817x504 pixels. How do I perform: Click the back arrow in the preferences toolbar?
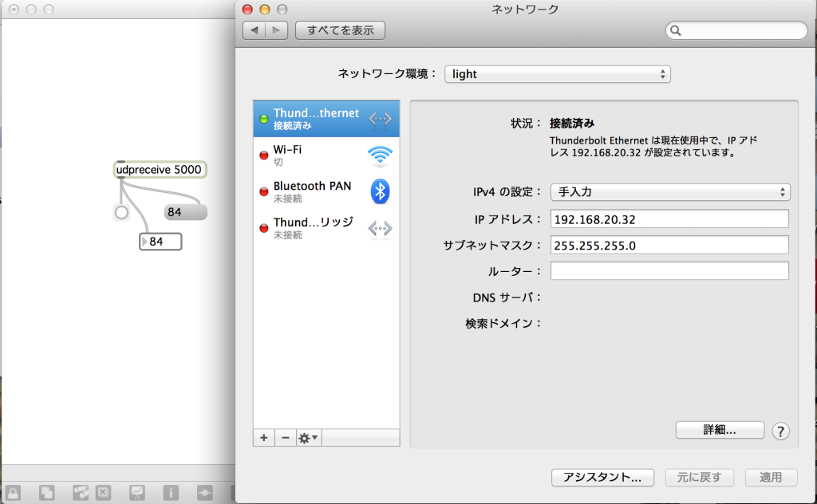click(253, 30)
